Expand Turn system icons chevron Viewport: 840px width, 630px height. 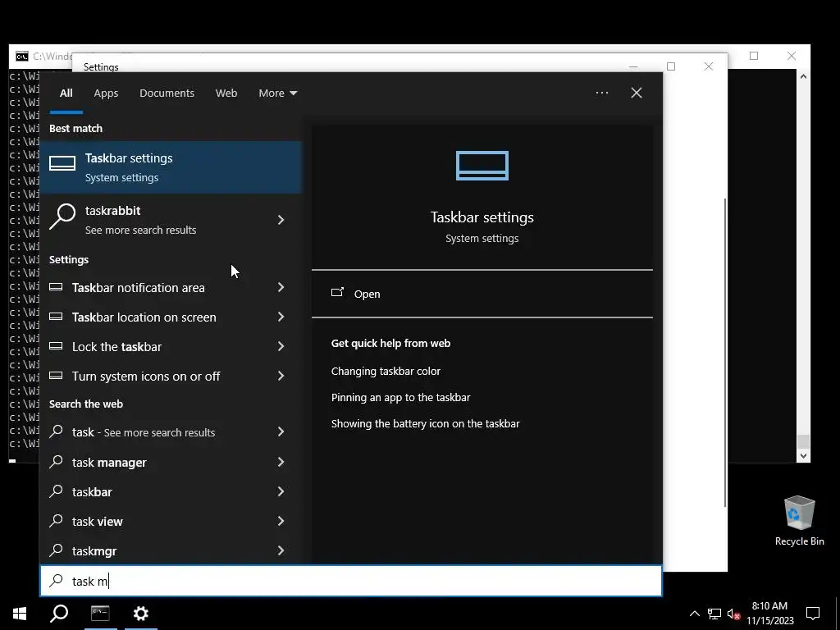tap(281, 376)
